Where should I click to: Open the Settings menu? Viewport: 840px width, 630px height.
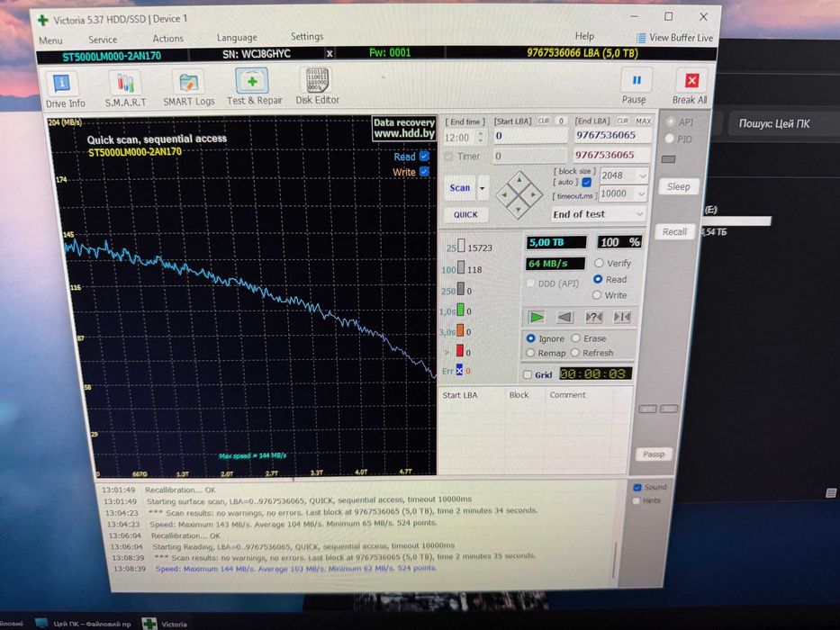coord(307,36)
